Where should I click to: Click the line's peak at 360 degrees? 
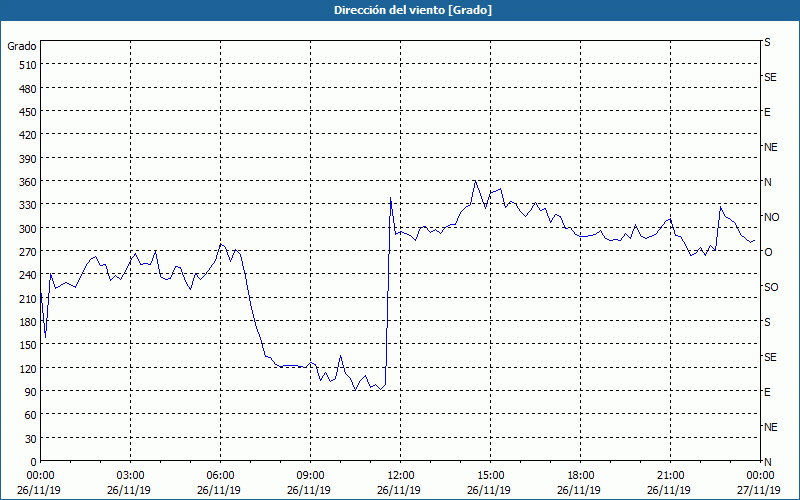[475, 181]
